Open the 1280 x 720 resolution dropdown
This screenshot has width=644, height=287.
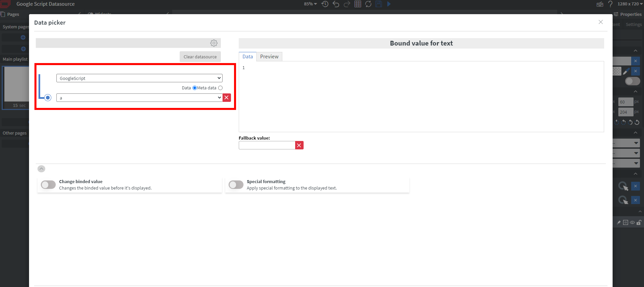[x=630, y=4]
